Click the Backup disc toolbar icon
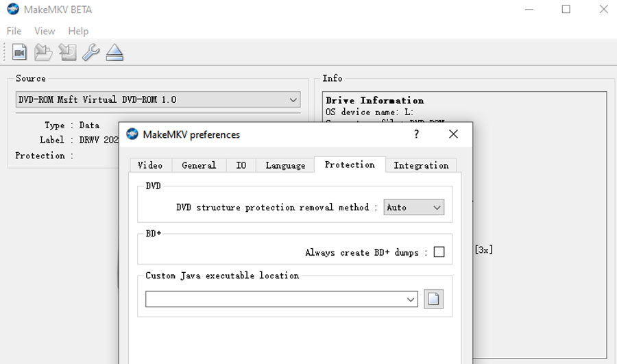The image size is (617, 364). tap(67, 52)
